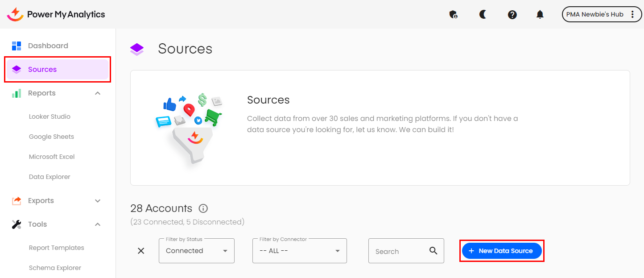The image size is (644, 278).
Task: Open the Filter by Status dropdown
Action: [196, 251]
